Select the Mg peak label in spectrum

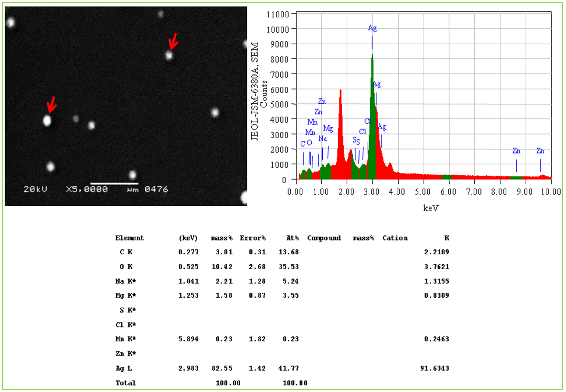[328, 128]
